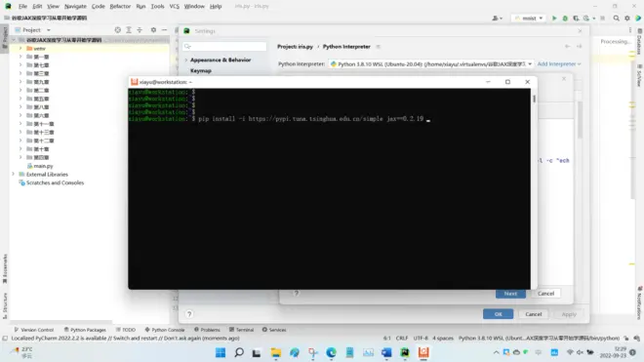Screen dimensions: 644x362
Task: Click Next in the inner wizard dialog
Action: tap(510, 294)
